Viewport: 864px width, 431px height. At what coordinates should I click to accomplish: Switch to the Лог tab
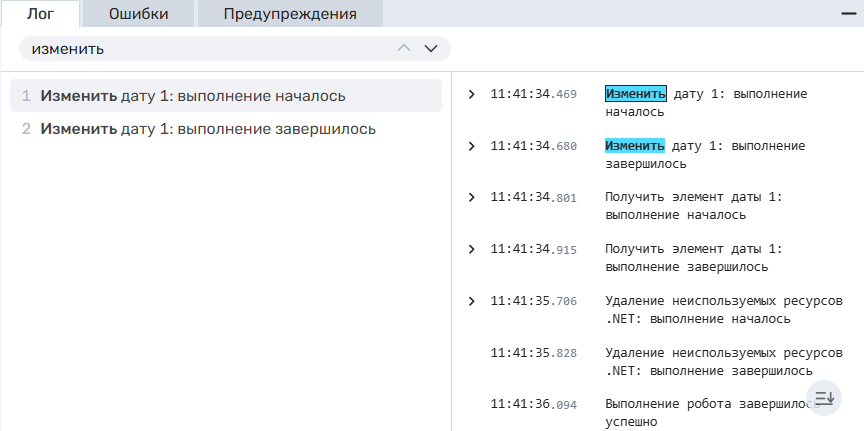tap(40, 13)
